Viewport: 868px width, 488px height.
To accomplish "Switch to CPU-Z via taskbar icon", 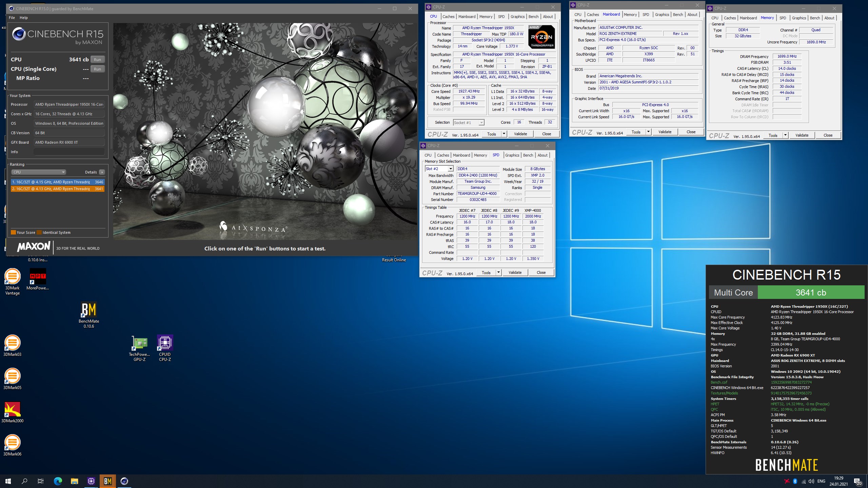I will [x=91, y=481].
